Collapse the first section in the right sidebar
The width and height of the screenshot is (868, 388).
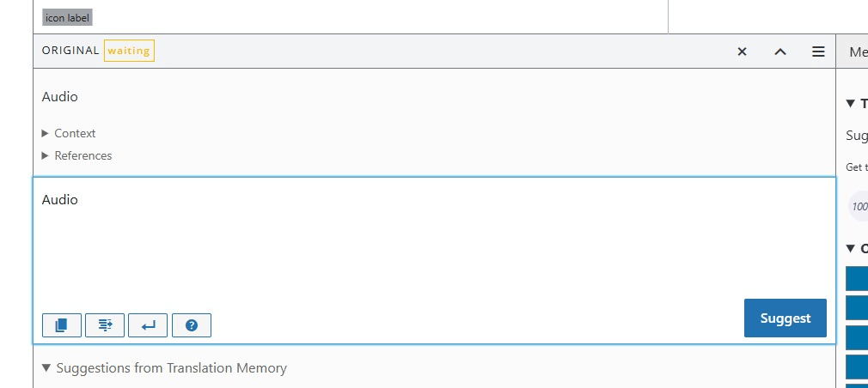click(x=851, y=103)
